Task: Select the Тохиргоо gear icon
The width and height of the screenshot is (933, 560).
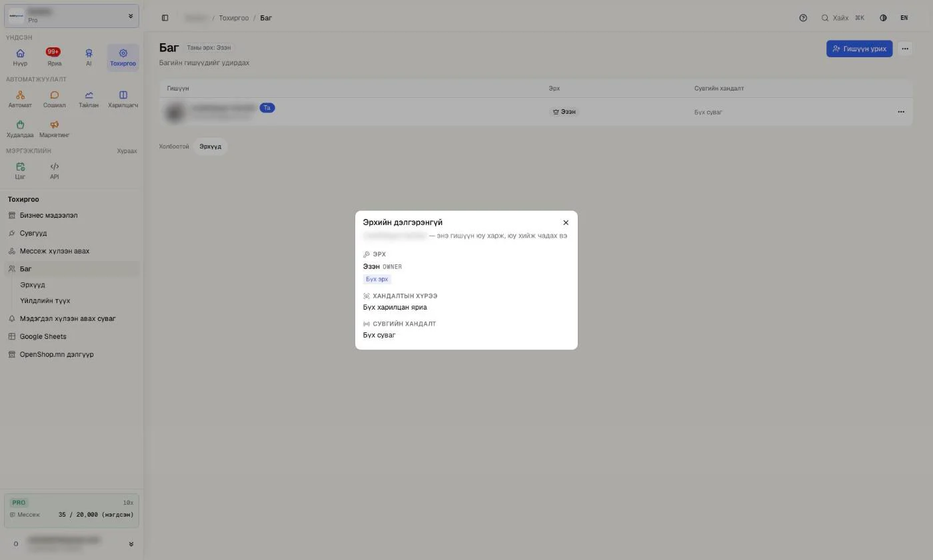Action: tap(123, 57)
